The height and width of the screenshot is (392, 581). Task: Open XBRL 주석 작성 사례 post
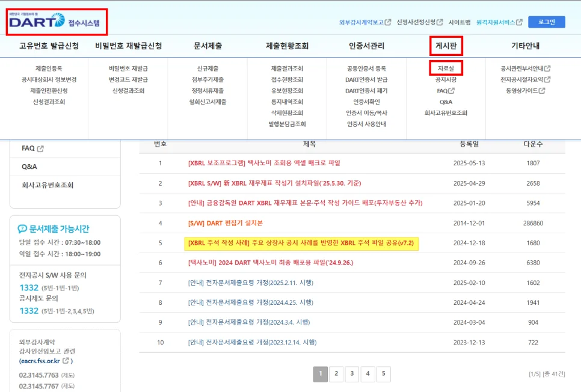click(x=301, y=243)
